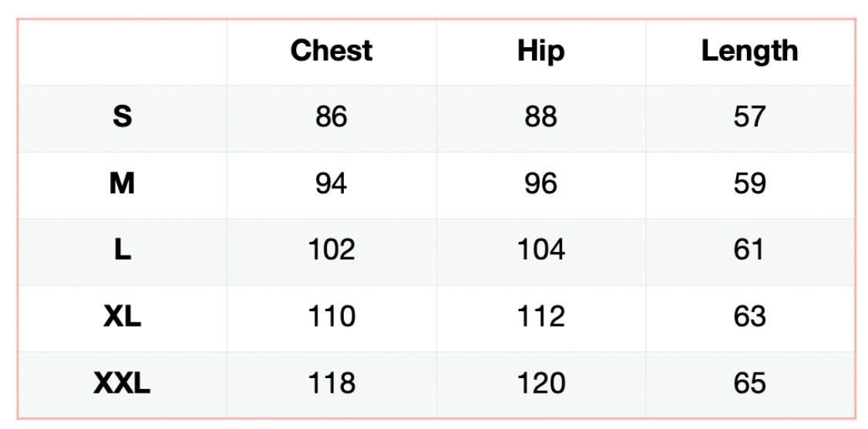Image resolution: width=868 pixels, height=429 pixels.
Task: Select the XXL size row label
Action: click(122, 383)
